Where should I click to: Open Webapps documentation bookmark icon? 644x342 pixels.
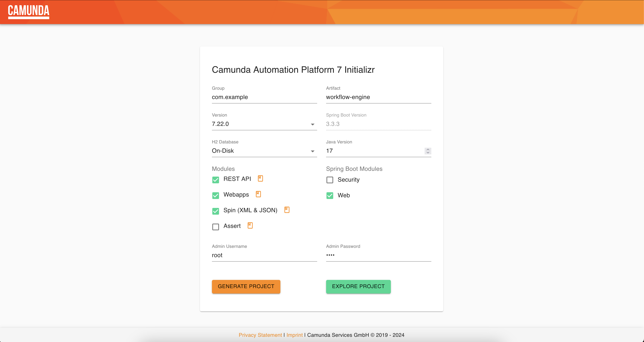(258, 194)
